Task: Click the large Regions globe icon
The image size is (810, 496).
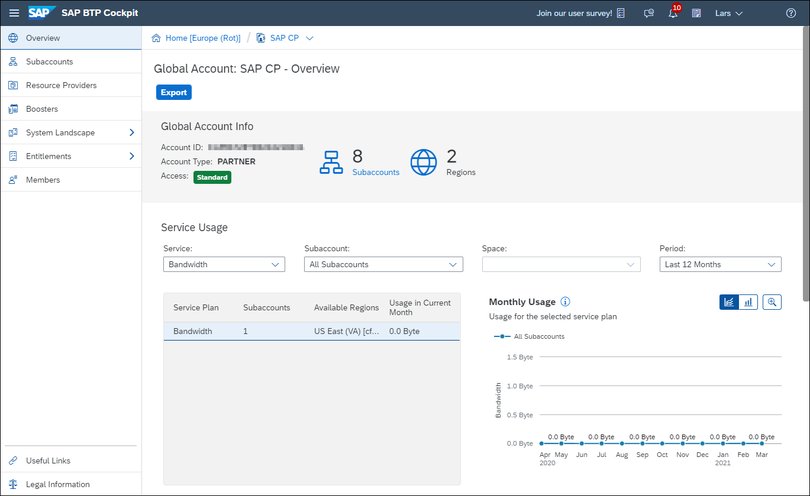Action: (424, 162)
